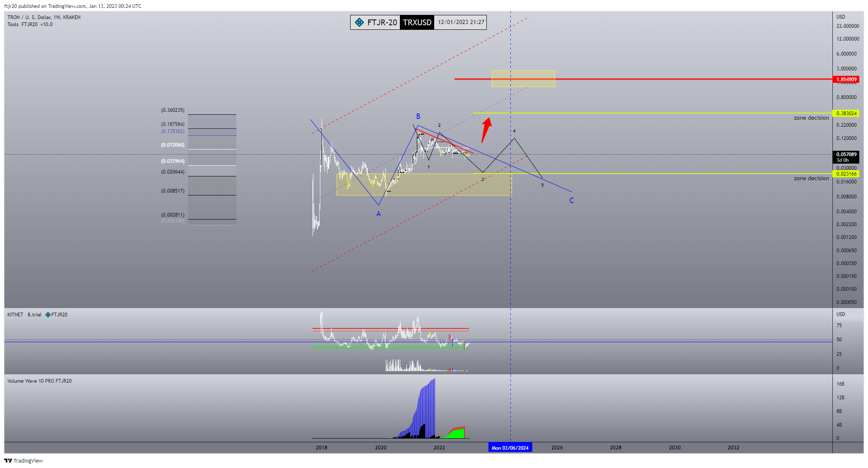Click the (0.020644) Fibonacci level label
The width and height of the screenshot is (868, 468).
[173, 172]
